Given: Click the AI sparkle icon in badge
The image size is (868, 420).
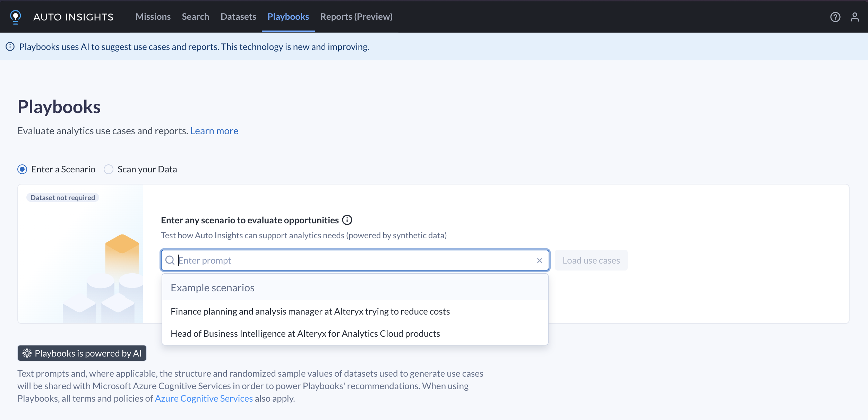Looking at the screenshot, I should click(27, 353).
